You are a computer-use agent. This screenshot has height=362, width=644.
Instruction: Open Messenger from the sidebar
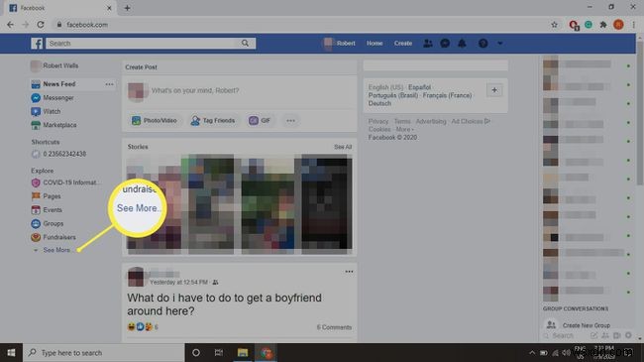click(53, 98)
